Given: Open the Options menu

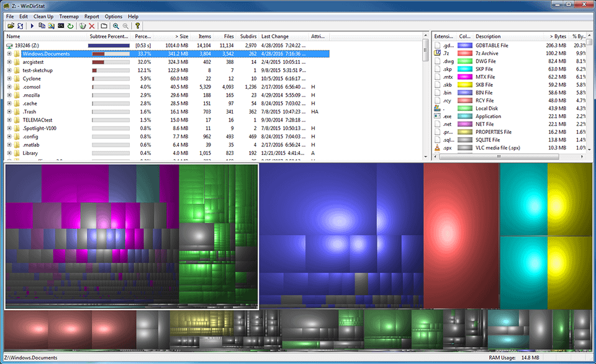Looking at the screenshot, I should [114, 16].
